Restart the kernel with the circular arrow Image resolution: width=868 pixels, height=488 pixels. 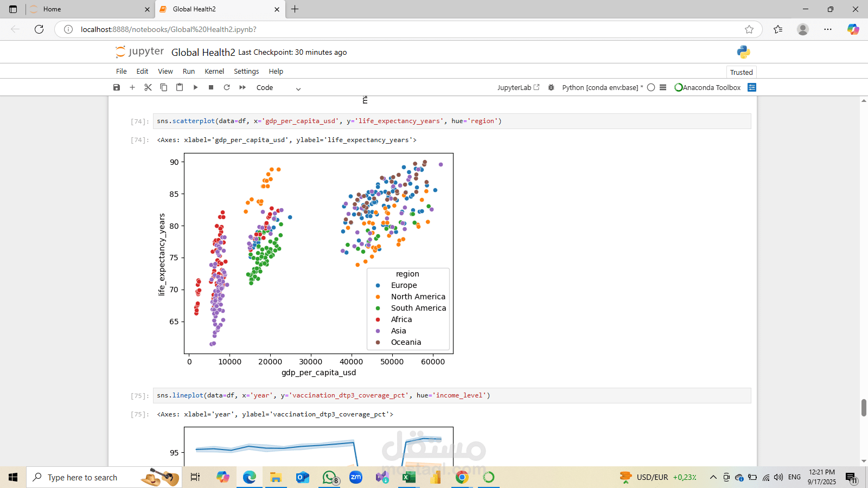click(x=227, y=87)
